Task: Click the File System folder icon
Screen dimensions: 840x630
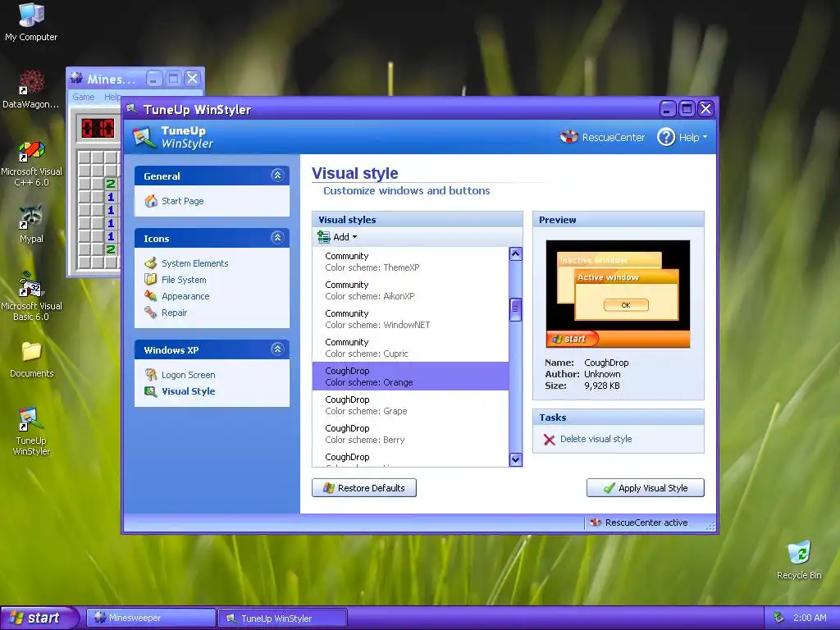Action: click(151, 280)
